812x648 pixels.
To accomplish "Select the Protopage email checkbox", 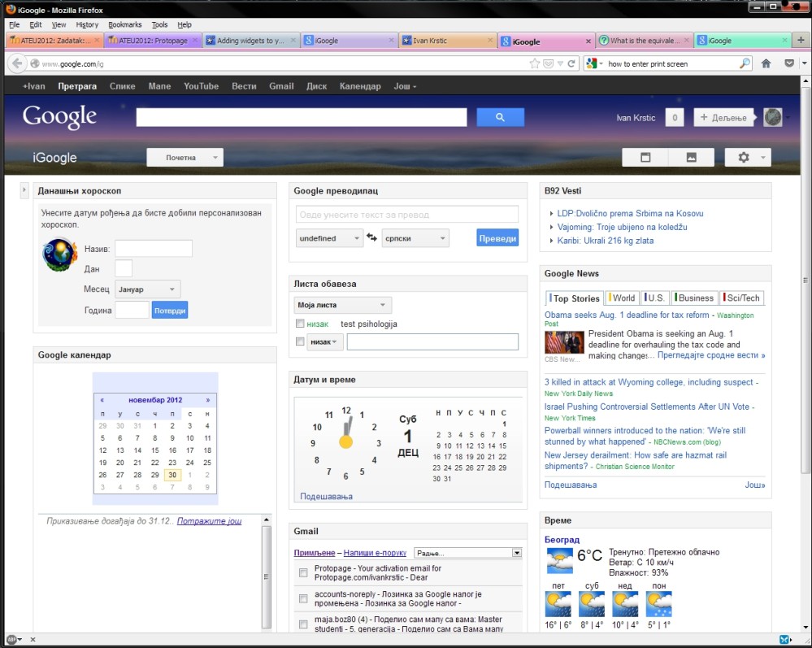I will tap(303, 572).
